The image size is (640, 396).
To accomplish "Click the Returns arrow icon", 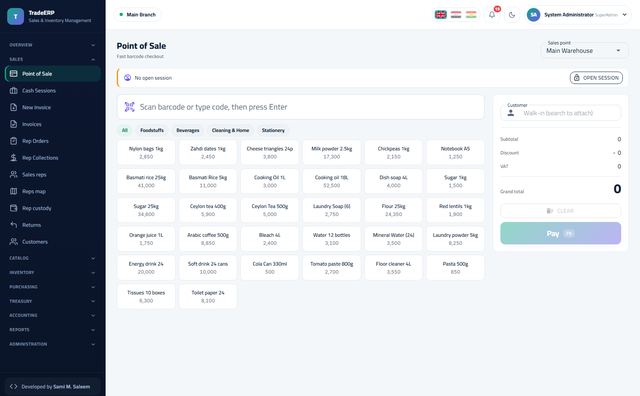I will 13,225.
